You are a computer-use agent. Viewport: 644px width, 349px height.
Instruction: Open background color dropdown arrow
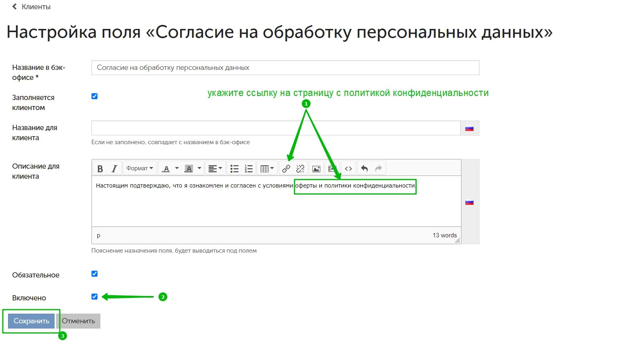(x=199, y=168)
